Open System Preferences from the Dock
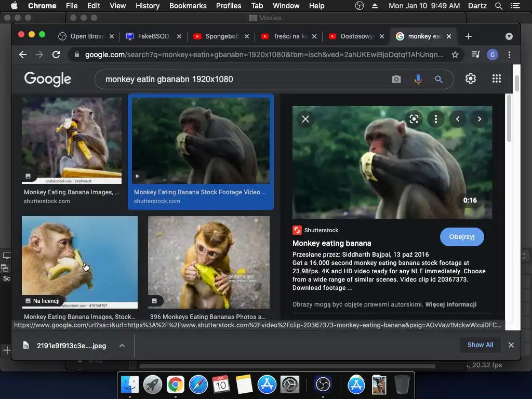 coord(289,385)
